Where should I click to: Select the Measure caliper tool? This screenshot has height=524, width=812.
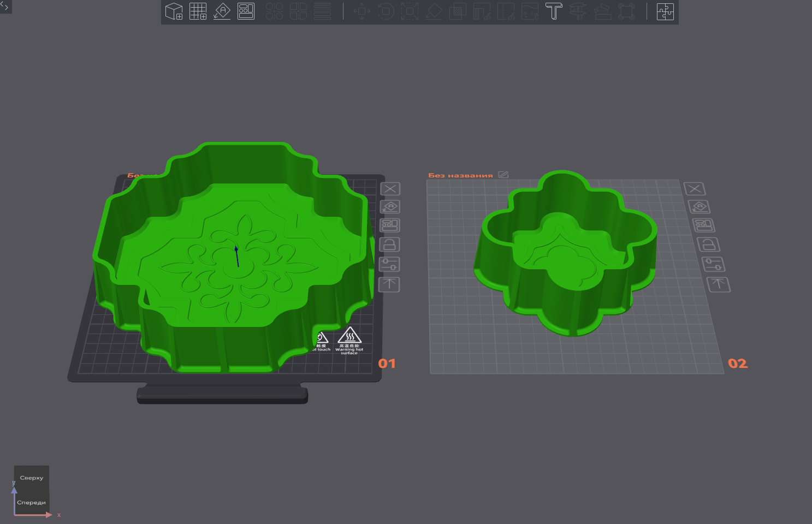(x=578, y=11)
